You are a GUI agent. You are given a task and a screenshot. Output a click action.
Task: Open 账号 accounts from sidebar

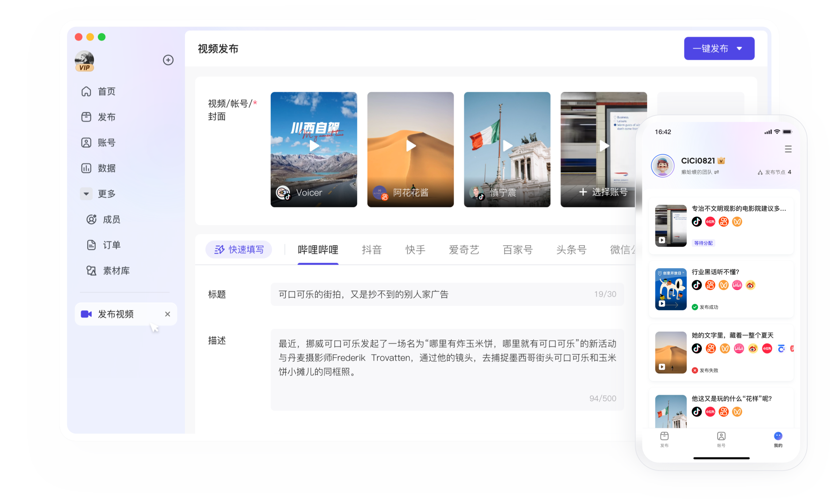click(x=86, y=142)
